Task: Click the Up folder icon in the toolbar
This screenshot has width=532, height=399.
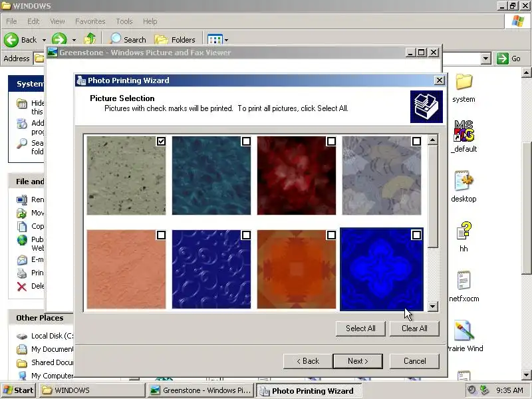Action: tap(90, 39)
